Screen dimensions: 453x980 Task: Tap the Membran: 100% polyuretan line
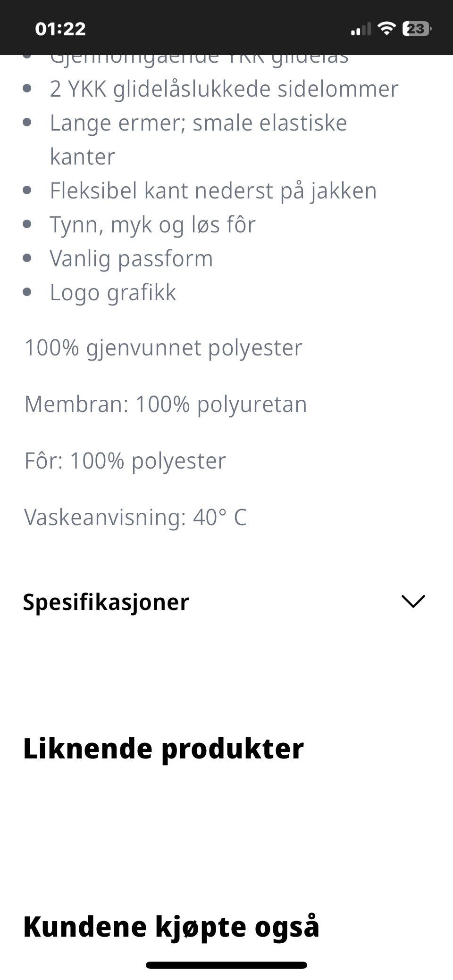pyautogui.click(x=166, y=404)
